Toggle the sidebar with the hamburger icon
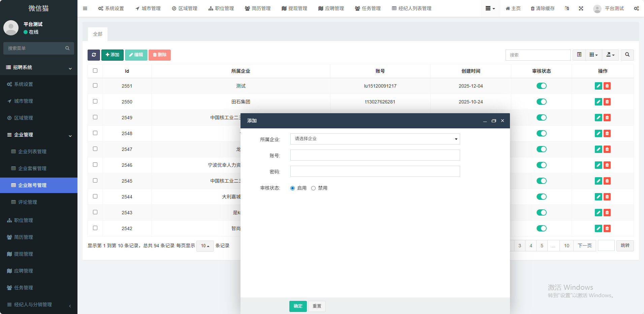 click(x=85, y=8)
